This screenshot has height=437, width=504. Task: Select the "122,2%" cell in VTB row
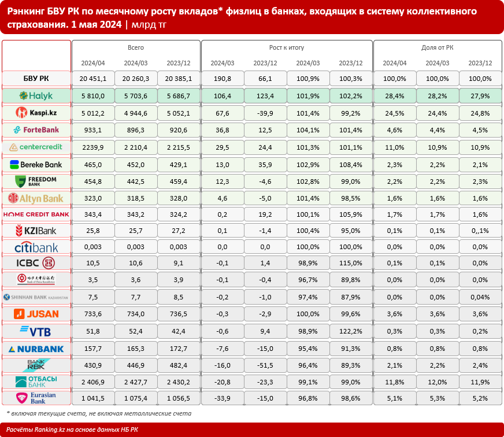(351, 331)
